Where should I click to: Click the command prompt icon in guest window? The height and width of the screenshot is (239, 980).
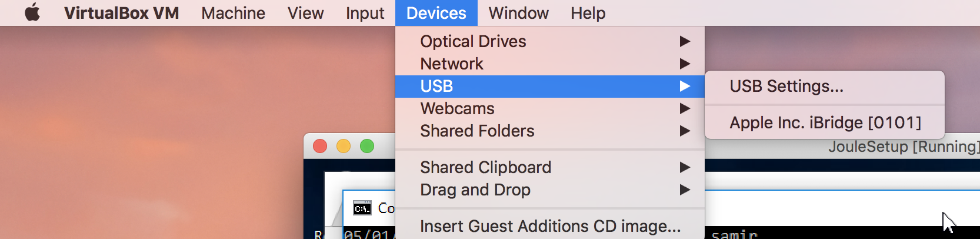point(362,208)
